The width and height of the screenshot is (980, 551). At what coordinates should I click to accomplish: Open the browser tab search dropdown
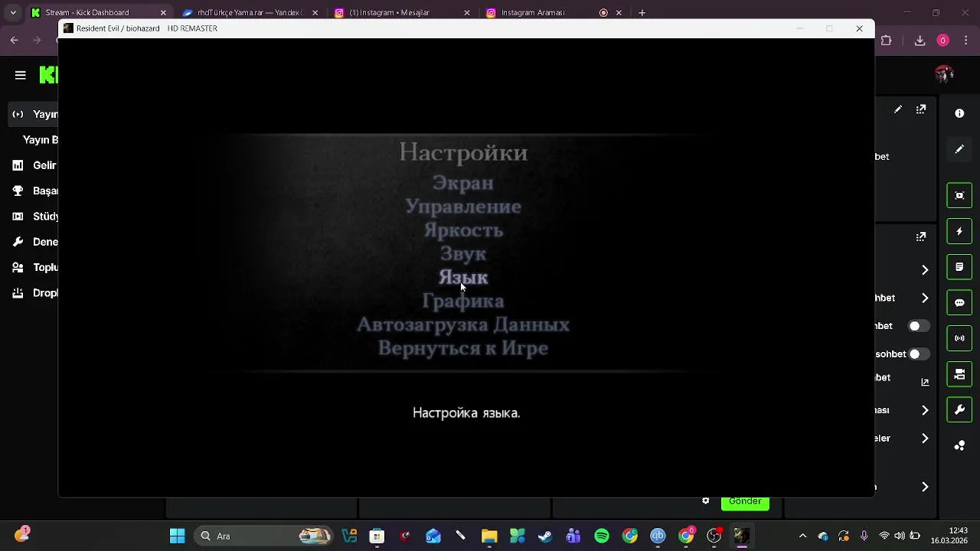click(13, 13)
